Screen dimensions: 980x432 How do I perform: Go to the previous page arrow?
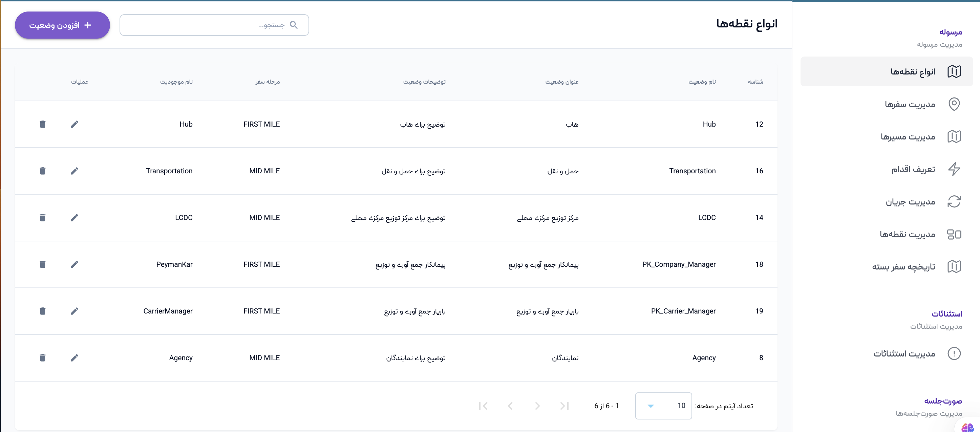pos(537,406)
